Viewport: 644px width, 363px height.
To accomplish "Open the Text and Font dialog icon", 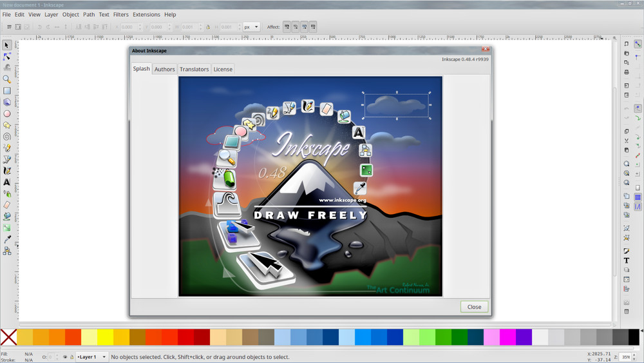I will coord(627,260).
